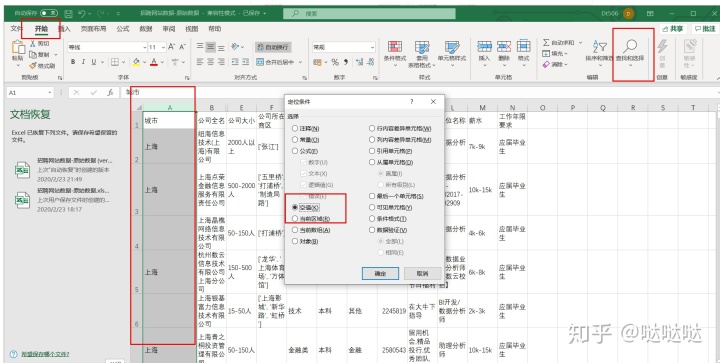
Task: Click the Borders icon
Action: [x=115, y=62]
